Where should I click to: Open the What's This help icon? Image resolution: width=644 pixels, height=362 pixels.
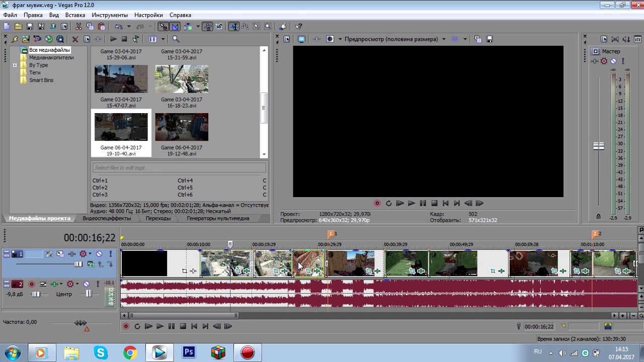298,26
